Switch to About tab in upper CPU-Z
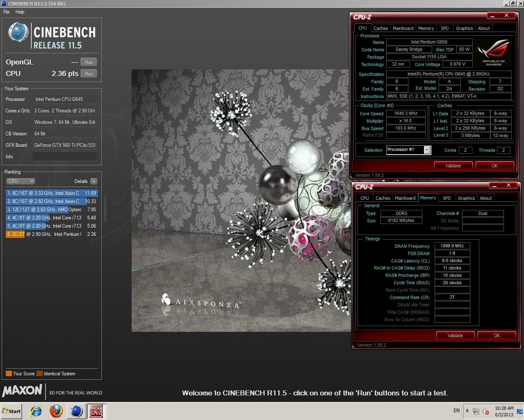This screenshot has height=420, width=524. pyautogui.click(x=484, y=28)
